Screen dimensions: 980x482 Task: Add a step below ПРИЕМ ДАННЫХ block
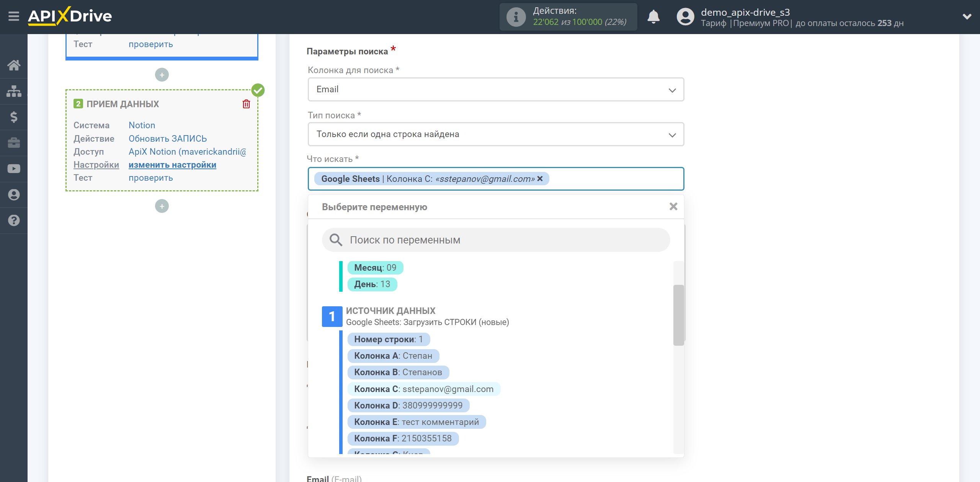coord(162,206)
